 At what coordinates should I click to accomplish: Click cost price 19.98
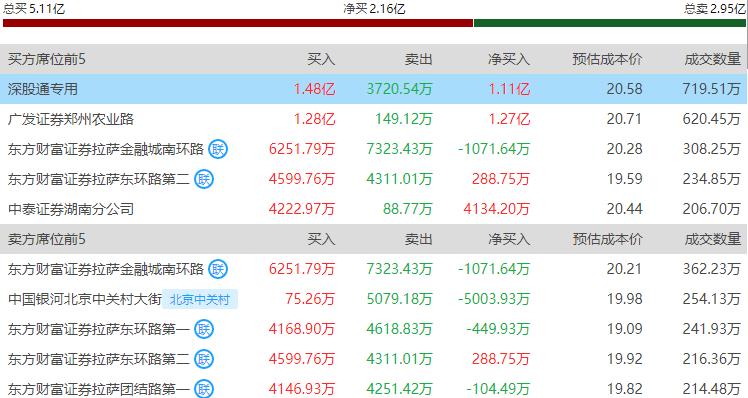624,299
